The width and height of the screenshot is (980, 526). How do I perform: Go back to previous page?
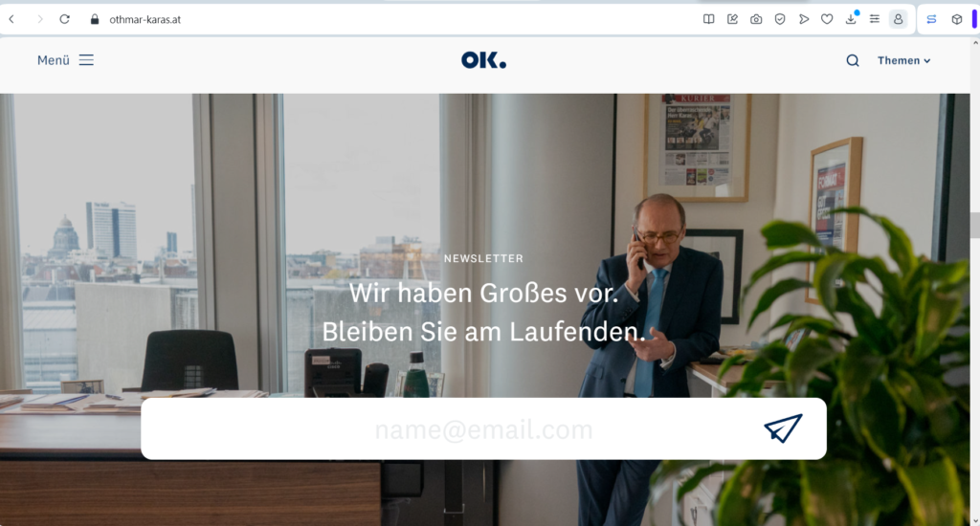[x=11, y=19]
